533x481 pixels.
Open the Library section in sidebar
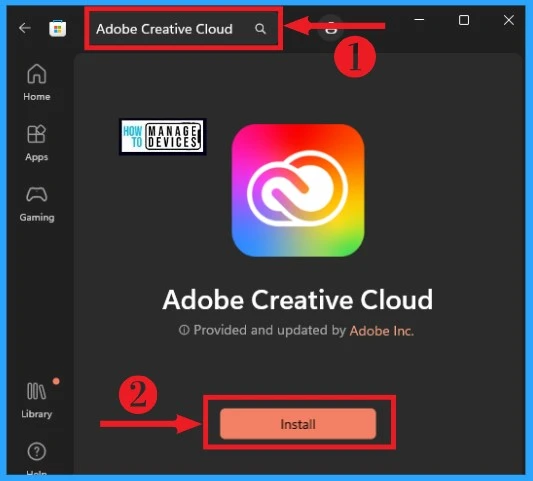point(37,400)
